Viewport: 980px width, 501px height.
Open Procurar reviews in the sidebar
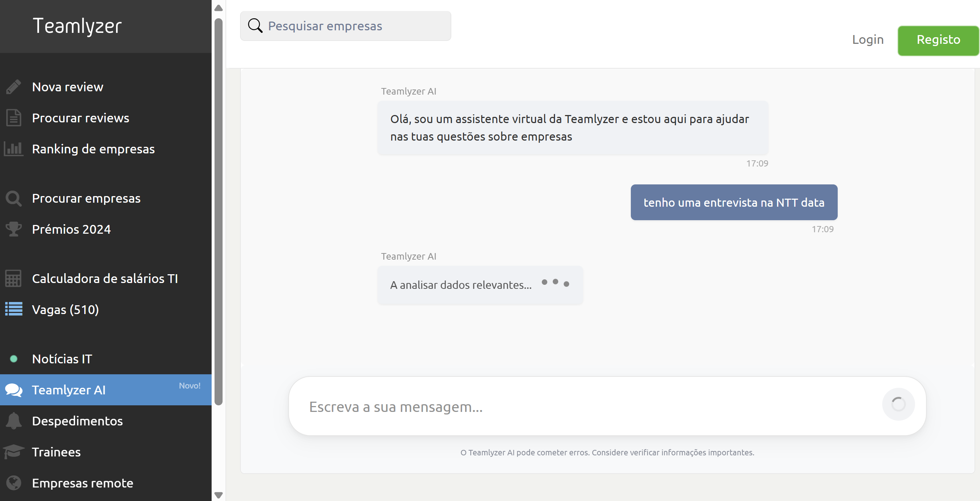click(106, 118)
